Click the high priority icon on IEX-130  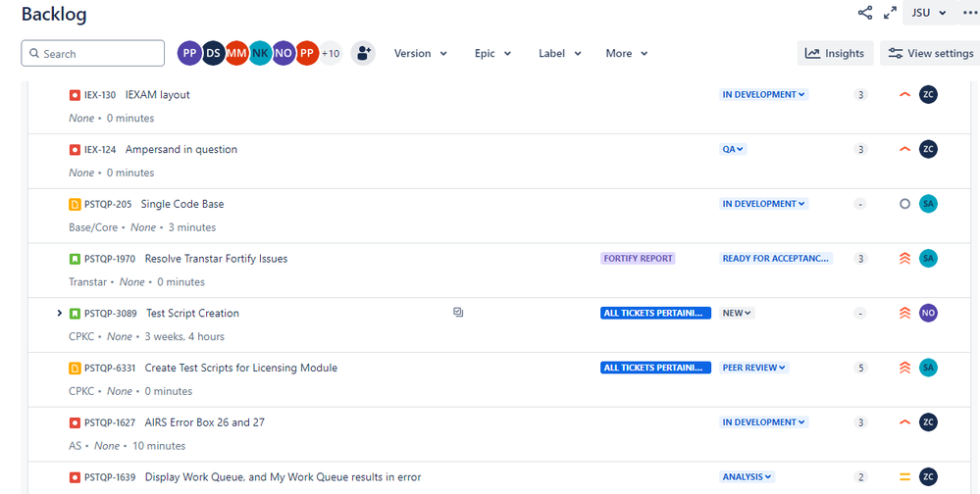tap(904, 95)
